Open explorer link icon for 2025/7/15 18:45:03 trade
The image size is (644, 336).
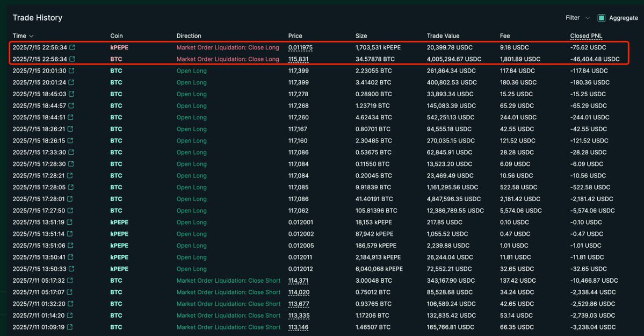(x=71, y=94)
